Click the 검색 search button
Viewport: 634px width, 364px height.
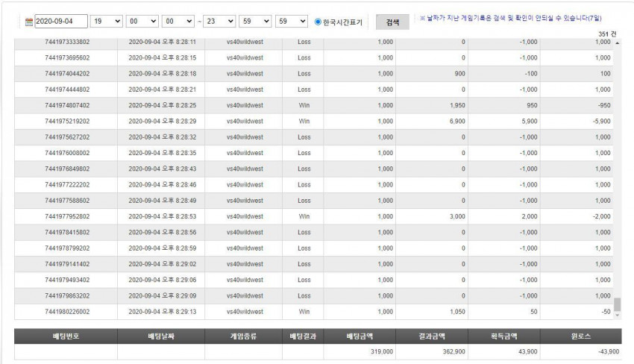pyautogui.click(x=392, y=22)
